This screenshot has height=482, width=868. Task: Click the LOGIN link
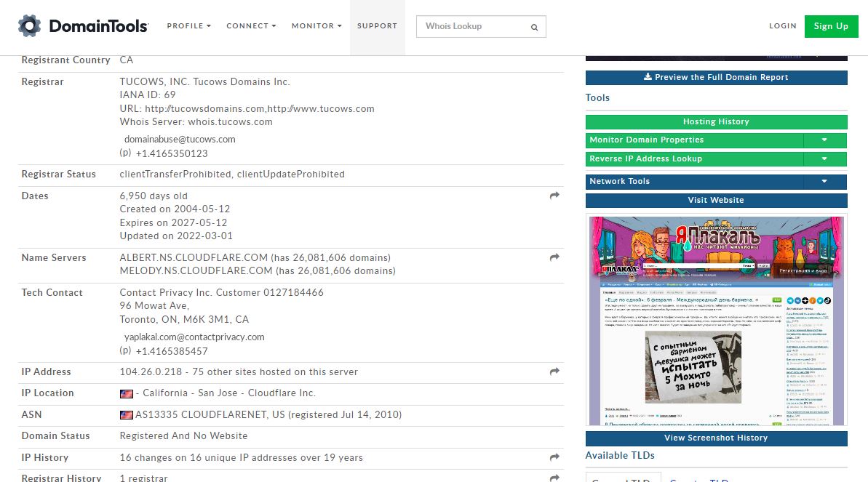(783, 26)
